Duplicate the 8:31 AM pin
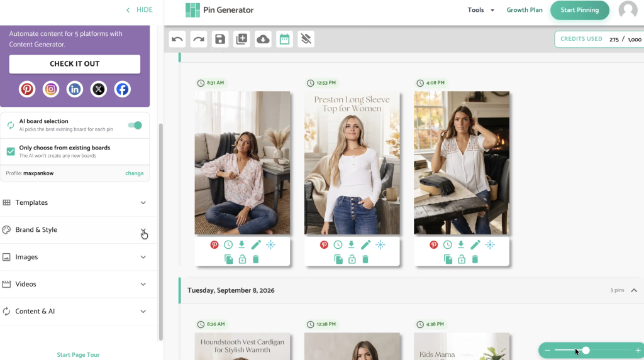The image size is (644, 360). pyautogui.click(x=229, y=259)
